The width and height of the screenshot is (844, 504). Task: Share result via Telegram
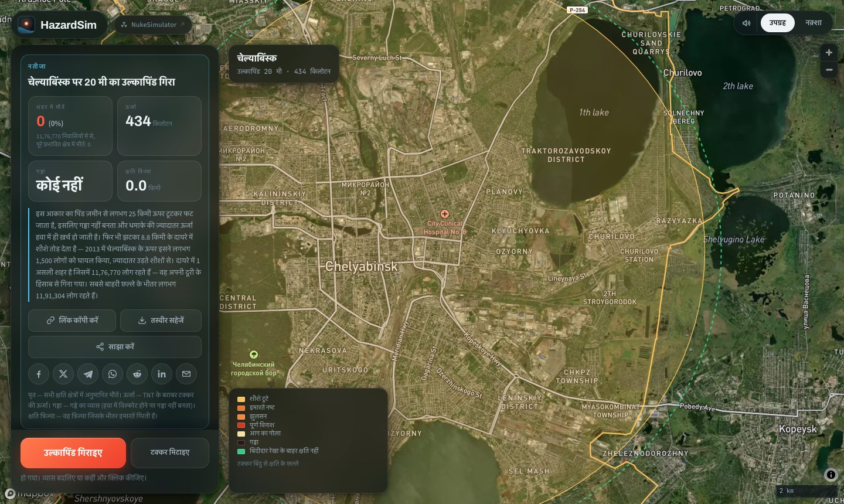coord(88,374)
